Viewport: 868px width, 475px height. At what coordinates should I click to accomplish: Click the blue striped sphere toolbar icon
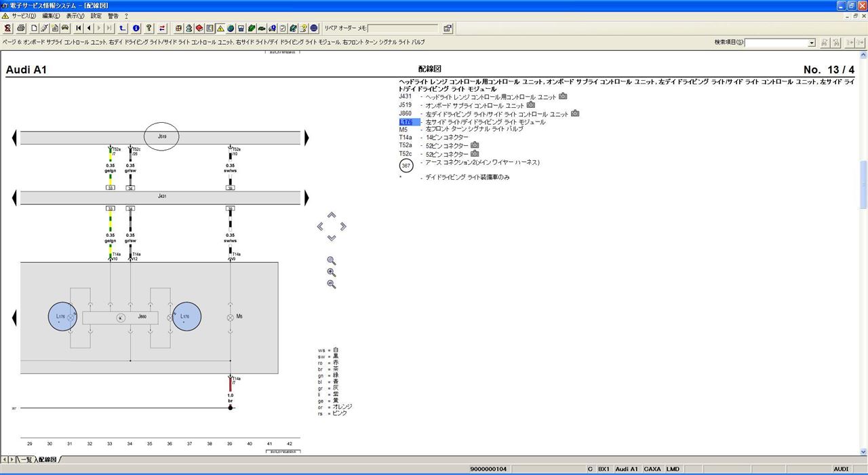[x=314, y=28]
